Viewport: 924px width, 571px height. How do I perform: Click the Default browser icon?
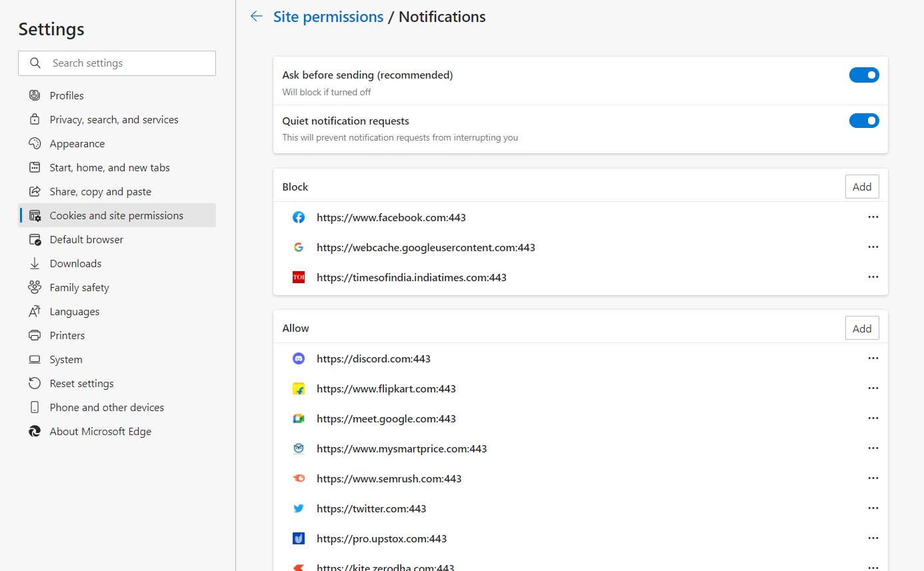point(35,239)
